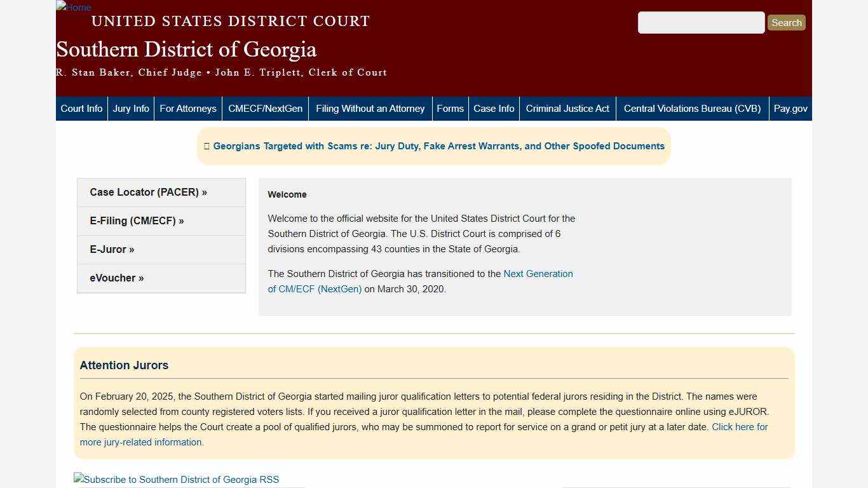
Task: Open the Jury Info menu
Action: tap(131, 108)
